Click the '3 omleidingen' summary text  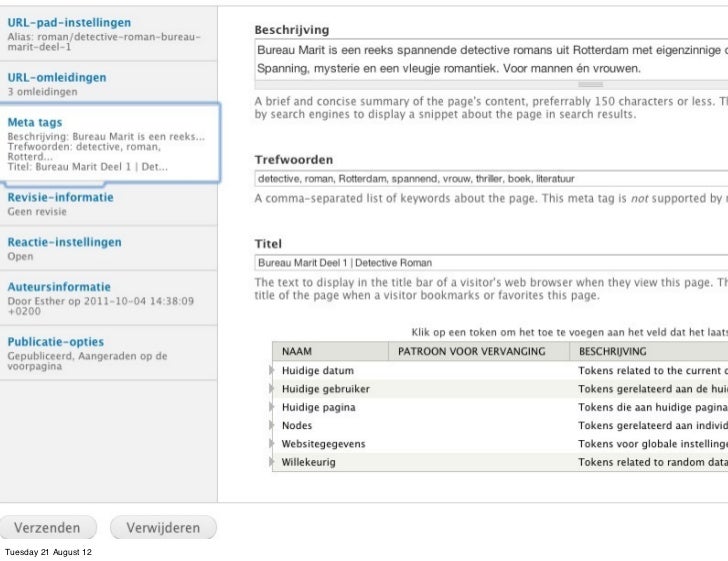click(42, 91)
